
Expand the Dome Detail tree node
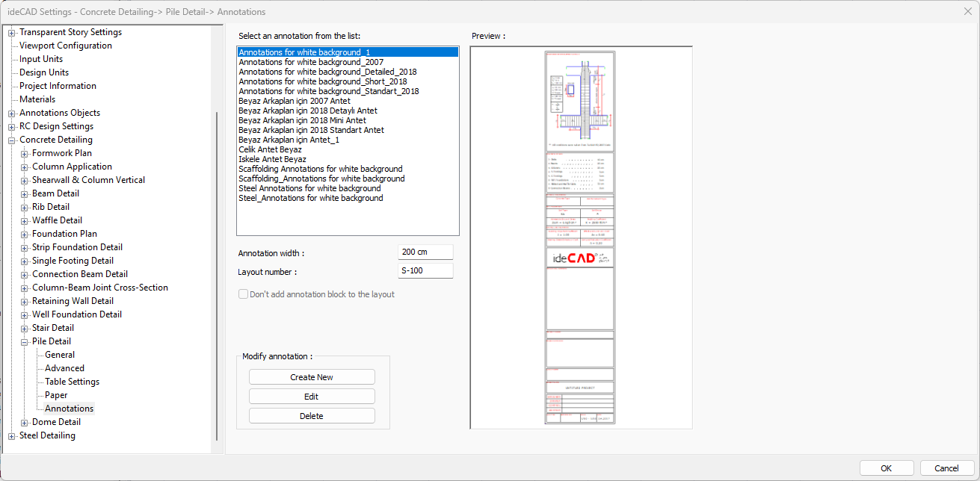[25, 423]
